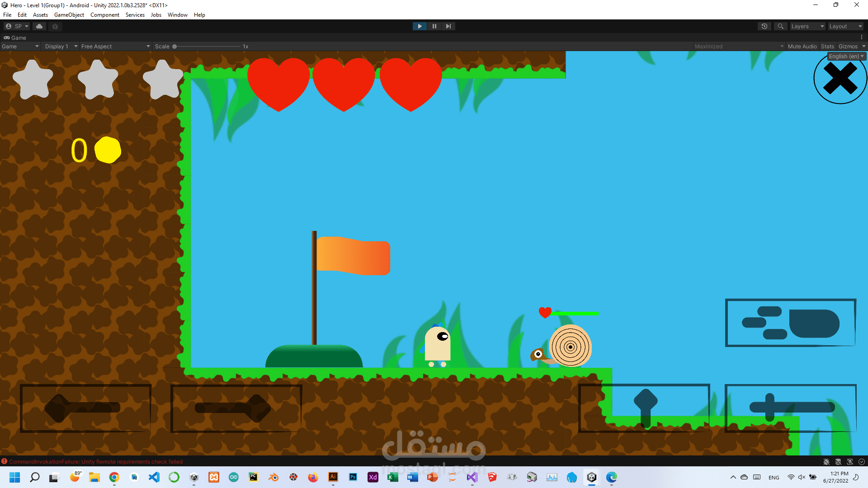
Task: Expand the Layers dropdown
Action: [807, 26]
